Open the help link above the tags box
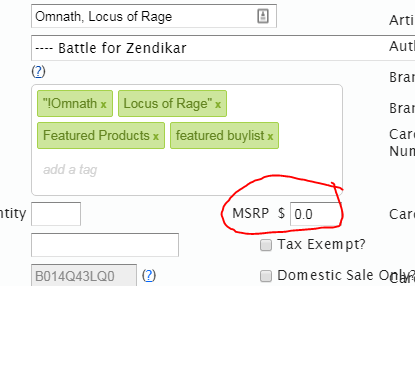The height and width of the screenshot is (379, 415). (38, 71)
